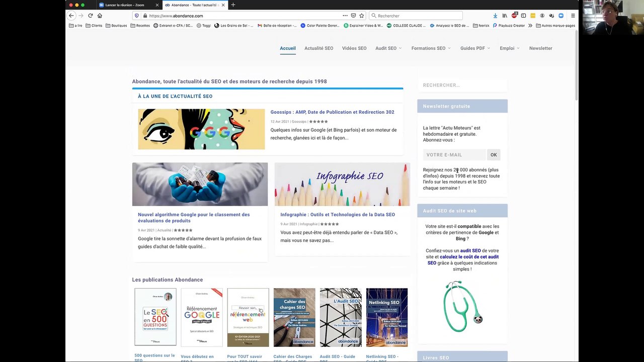Open the Netlinking SEO guide cover

pyautogui.click(x=387, y=317)
